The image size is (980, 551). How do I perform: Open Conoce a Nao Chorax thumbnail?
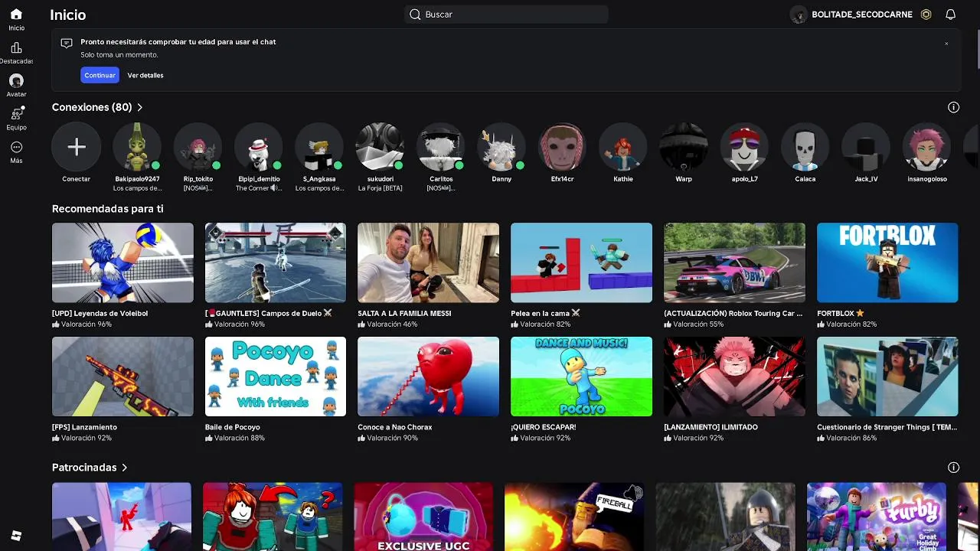(x=428, y=377)
